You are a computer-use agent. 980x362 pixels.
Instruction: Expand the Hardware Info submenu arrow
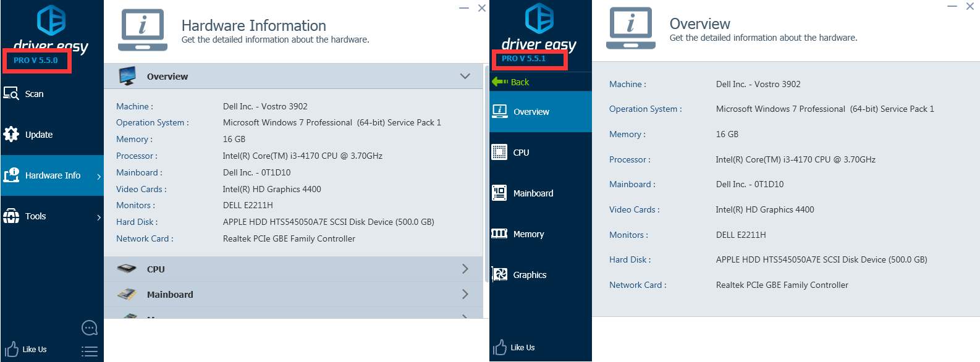click(99, 176)
